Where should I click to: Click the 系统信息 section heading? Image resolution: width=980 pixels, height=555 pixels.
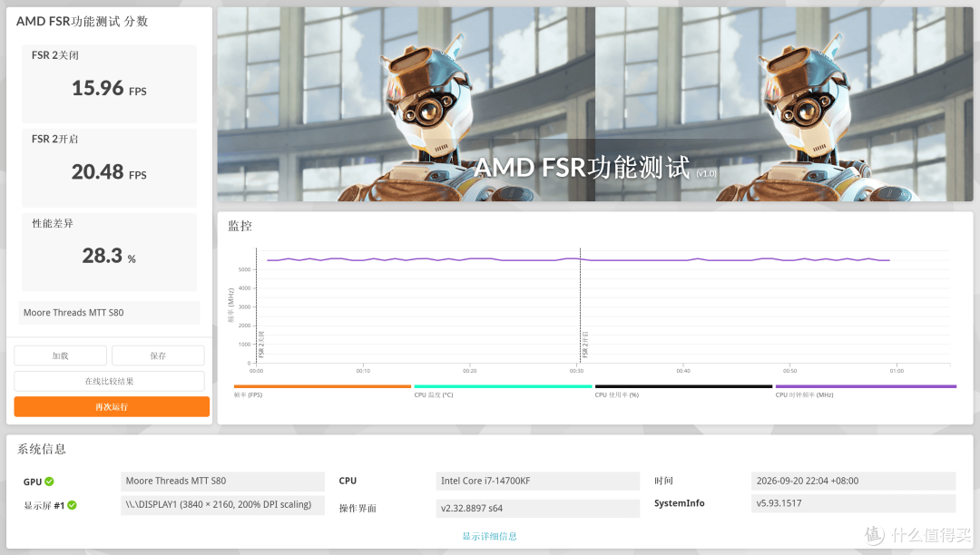click(41, 449)
